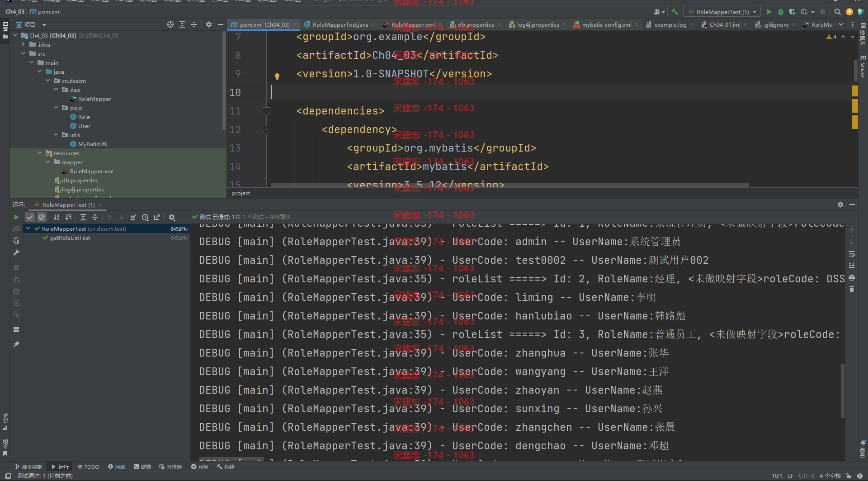The width and height of the screenshot is (868, 481).
Task: Fold the dependencies block in gutter
Action: point(266,111)
